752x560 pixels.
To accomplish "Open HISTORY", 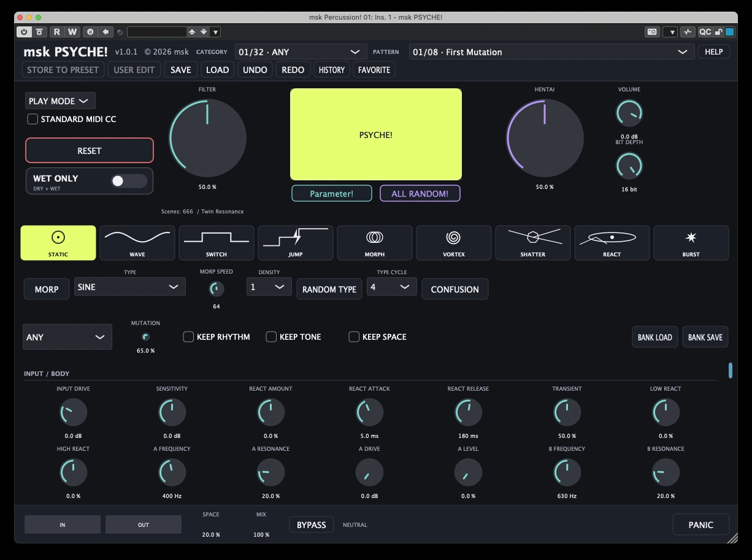I will 332,70.
